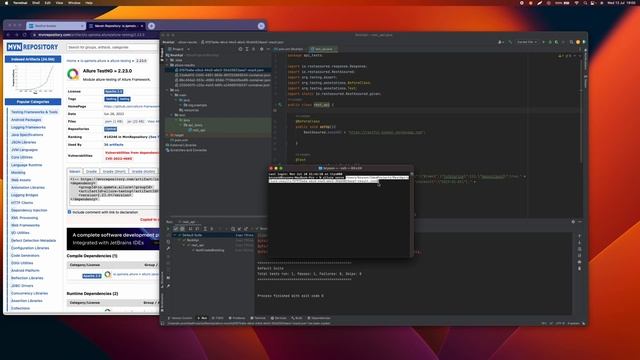Open the Shell menu in menu bar

tap(36, 2)
